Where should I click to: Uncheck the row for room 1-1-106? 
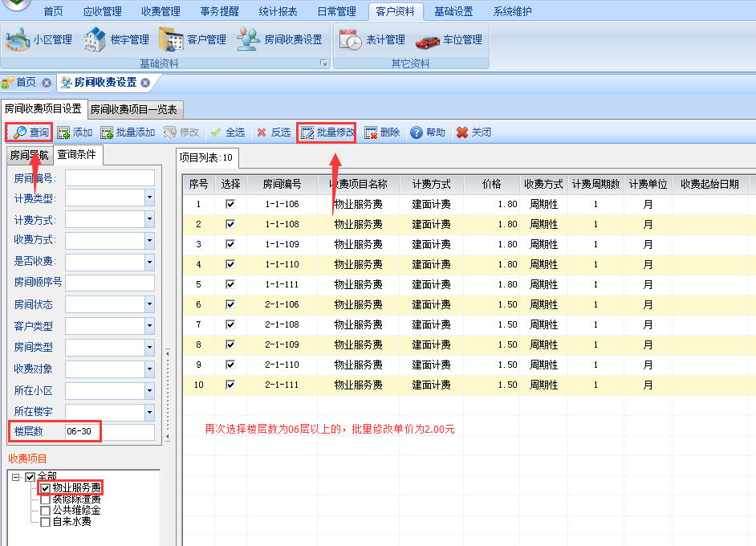[x=230, y=204]
